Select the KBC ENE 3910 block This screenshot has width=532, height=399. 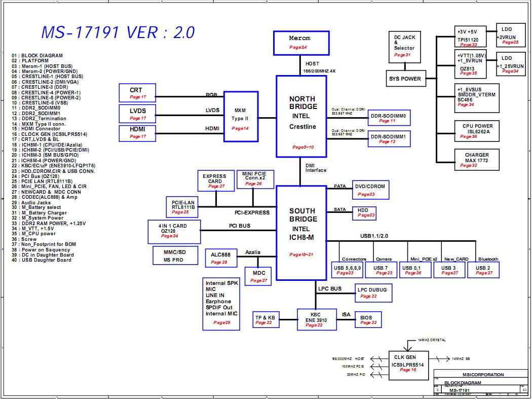click(x=317, y=319)
